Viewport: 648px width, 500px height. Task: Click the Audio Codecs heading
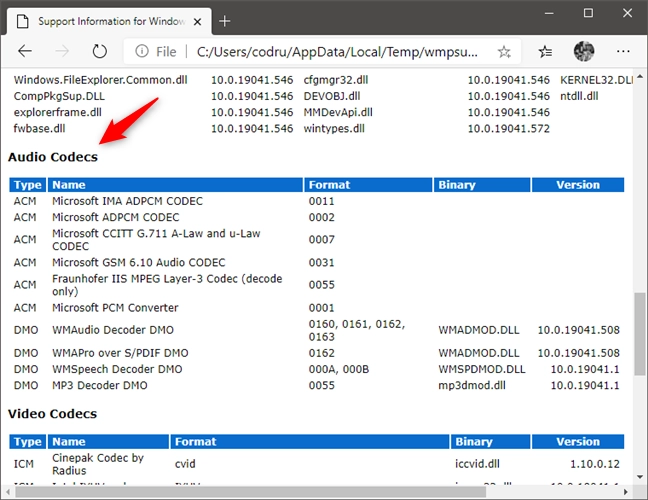click(x=53, y=157)
